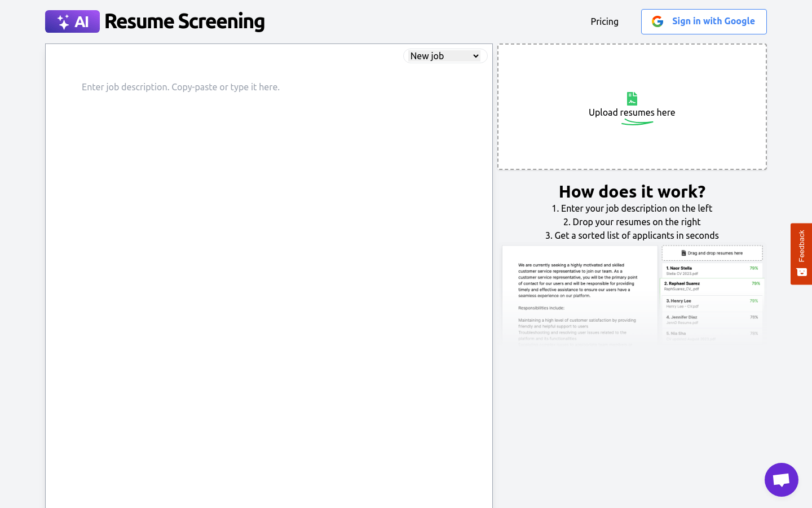The width and height of the screenshot is (812, 508).
Task: Sign in with Google
Action: tap(704, 21)
